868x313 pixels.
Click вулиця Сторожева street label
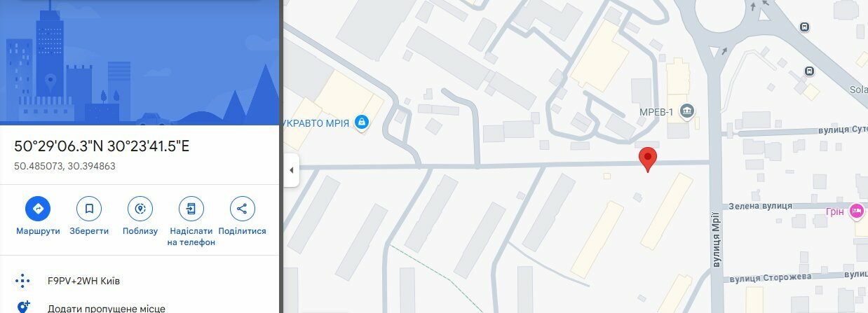[770, 277]
